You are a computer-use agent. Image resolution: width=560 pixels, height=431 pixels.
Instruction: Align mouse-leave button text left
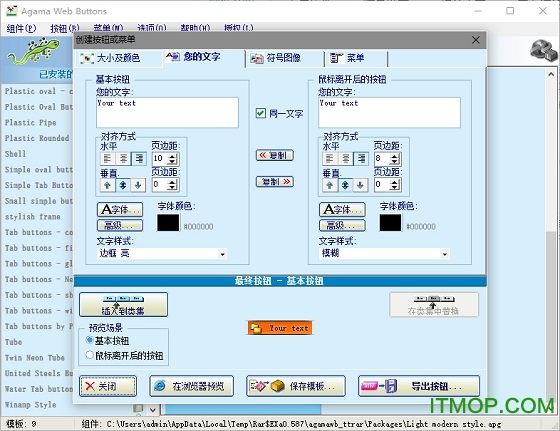click(x=330, y=159)
